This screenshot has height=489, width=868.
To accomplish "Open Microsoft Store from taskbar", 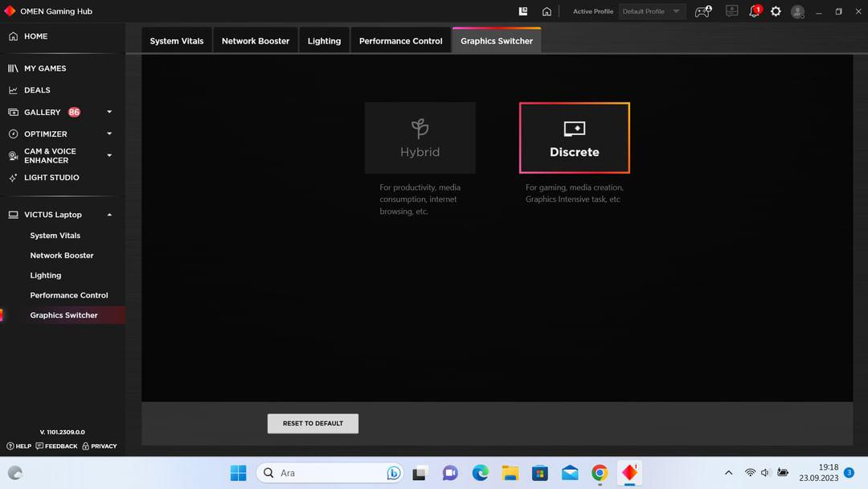I will pos(540,473).
